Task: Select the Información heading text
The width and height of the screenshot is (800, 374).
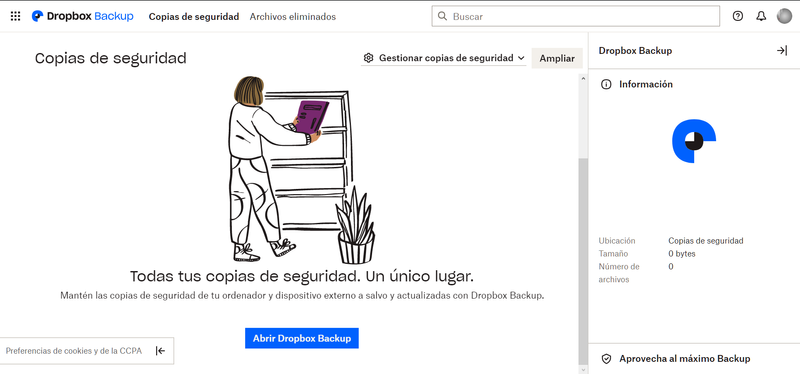Action: coord(646,85)
